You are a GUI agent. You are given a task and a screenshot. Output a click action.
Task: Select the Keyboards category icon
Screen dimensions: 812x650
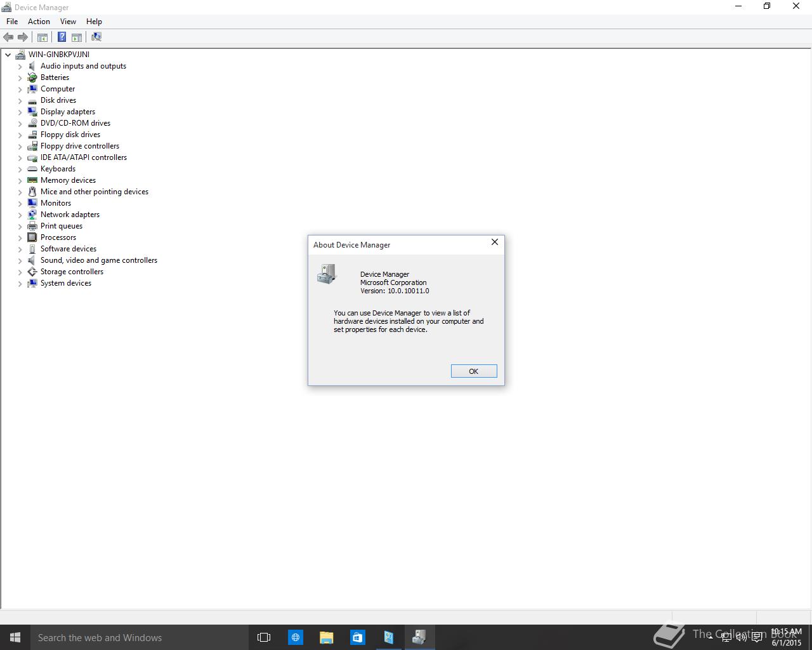pos(32,169)
